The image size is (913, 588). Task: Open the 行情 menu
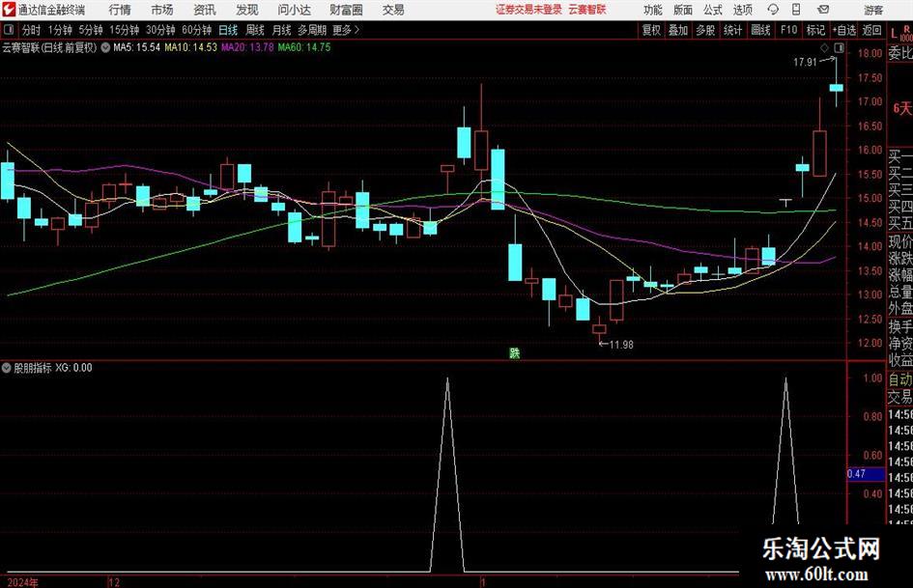pos(120,10)
